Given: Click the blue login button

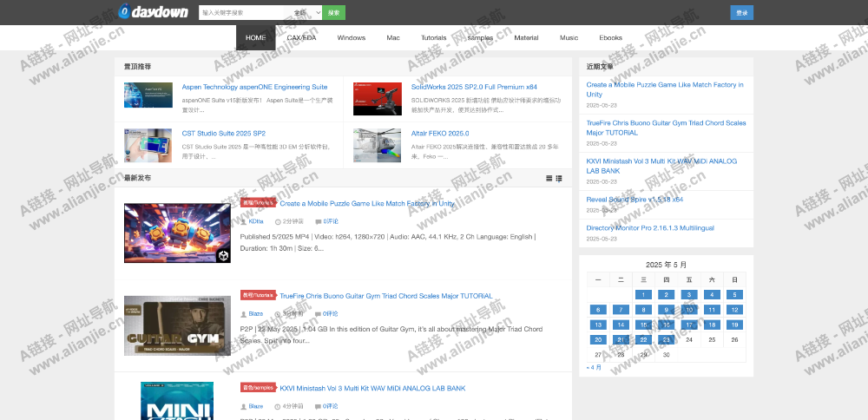Looking at the screenshot, I should 741,13.
